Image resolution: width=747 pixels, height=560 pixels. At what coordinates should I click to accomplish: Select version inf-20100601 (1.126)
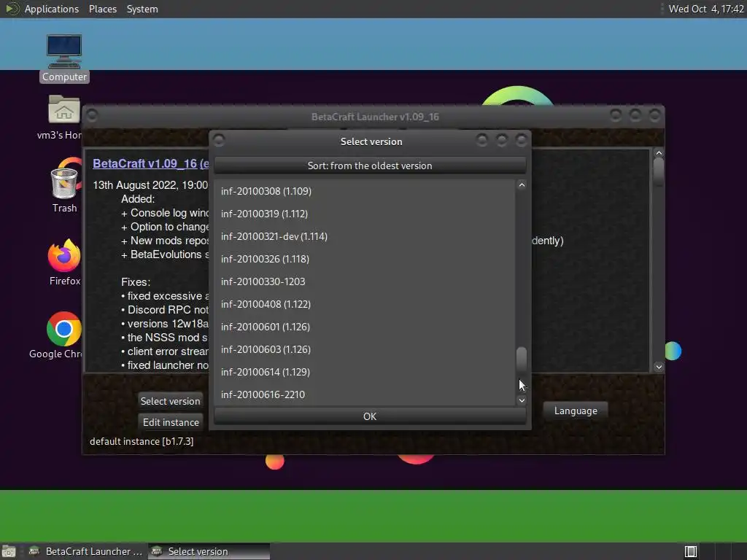[365, 327]
